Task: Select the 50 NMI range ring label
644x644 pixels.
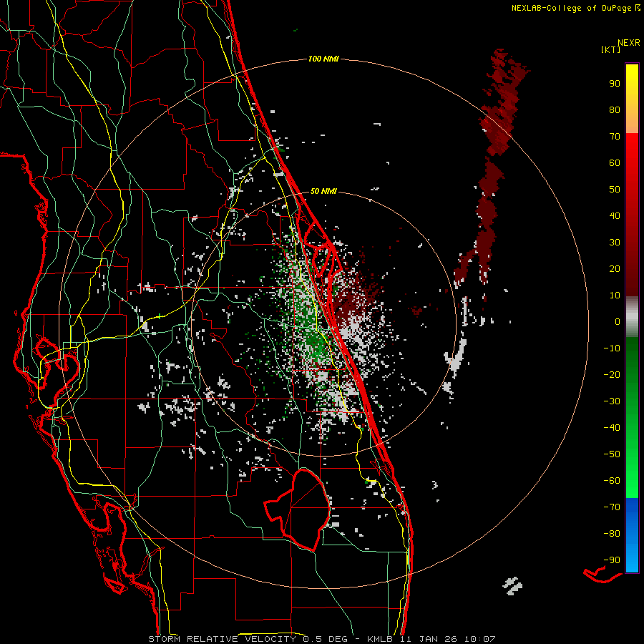Action: (323, 191)
